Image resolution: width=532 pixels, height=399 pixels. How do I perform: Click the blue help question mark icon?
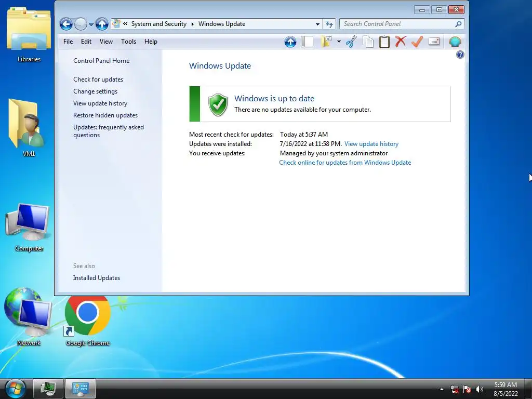(460, 55)
